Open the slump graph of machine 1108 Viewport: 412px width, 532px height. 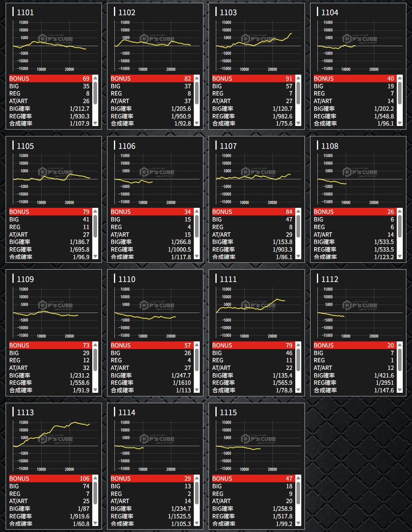(x=358, y=179)
